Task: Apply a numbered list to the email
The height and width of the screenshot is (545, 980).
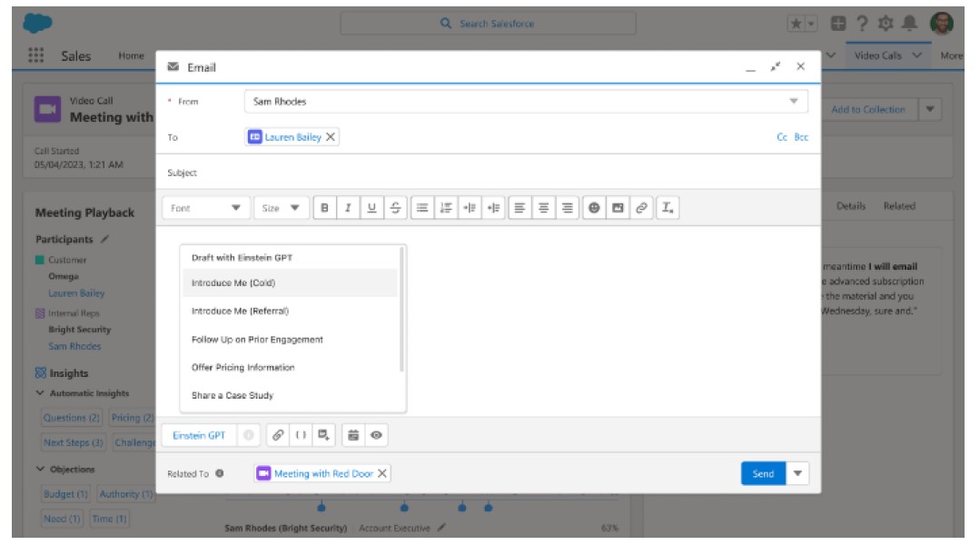Action: pyautogui.click(x=446, y=208)
